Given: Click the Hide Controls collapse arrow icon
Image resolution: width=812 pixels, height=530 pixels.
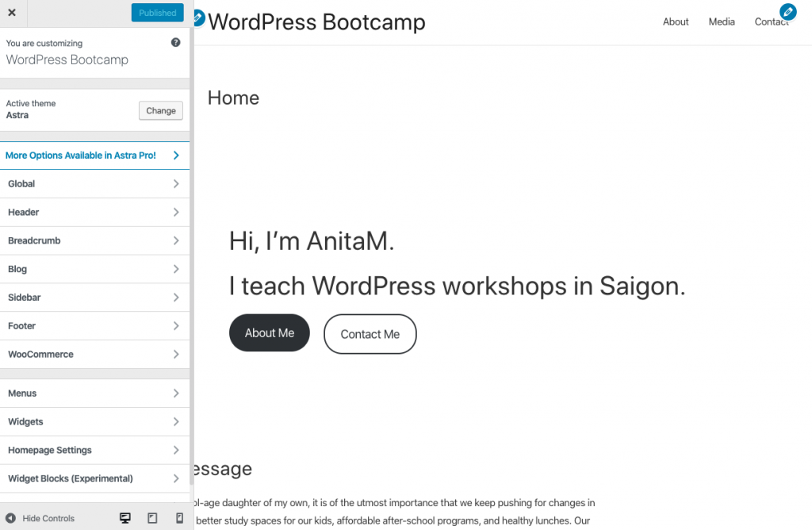Looking at the screenshot, I should click(10, 518).
